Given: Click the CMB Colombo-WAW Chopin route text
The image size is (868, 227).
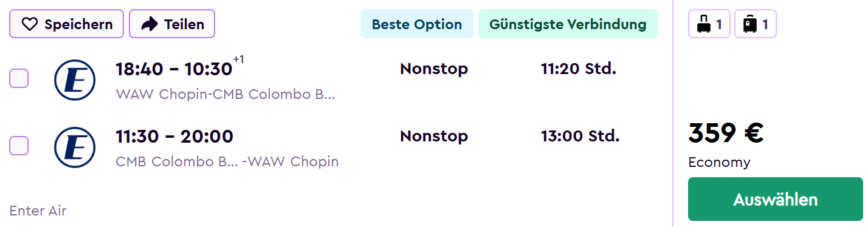Looking at the screenshot, I should click(227, 161).
